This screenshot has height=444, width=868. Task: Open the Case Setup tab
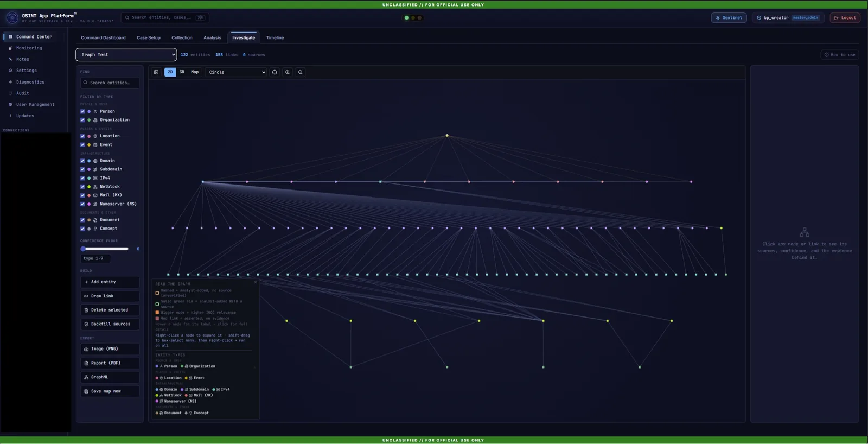tap(149, 38)
